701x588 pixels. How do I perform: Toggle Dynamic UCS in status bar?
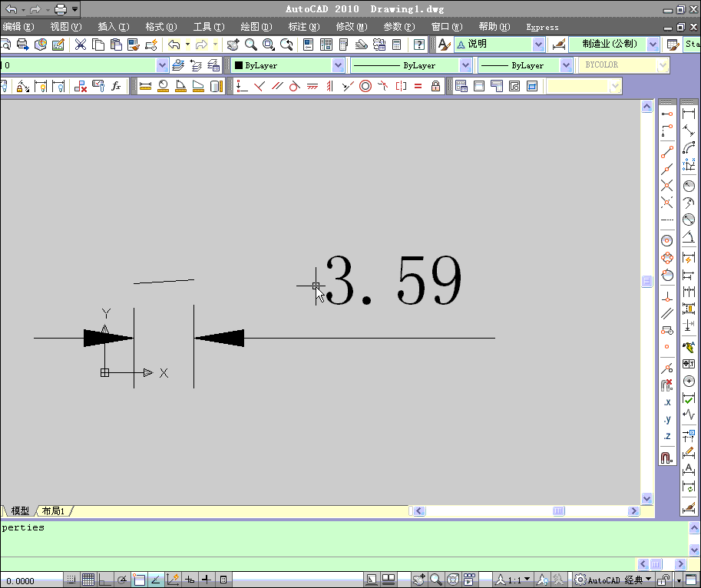pos(173,580)
